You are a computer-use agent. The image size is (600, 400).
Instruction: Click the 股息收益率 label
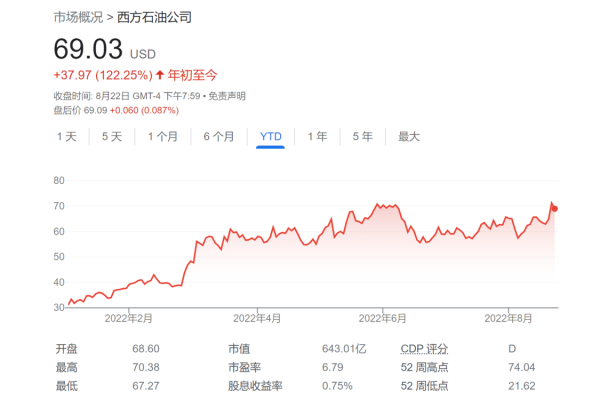pyautogui.click(x=255, y=386)
